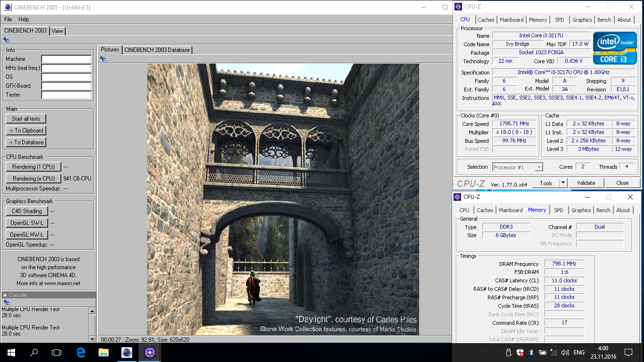Switch to CPU-Z taskbar icon
644x362 pixels.
tap(150, 352)
